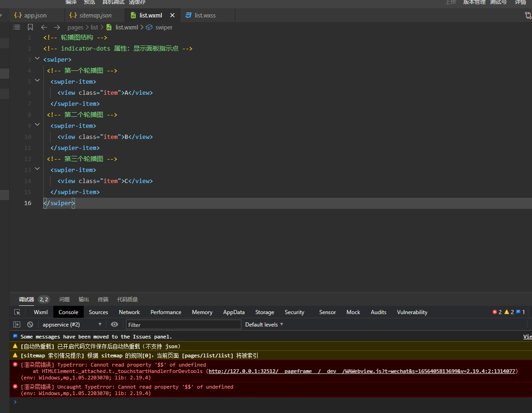Screen dimensions: 532x413
Task: Open the Default levels dropdown
Action: 264,324
